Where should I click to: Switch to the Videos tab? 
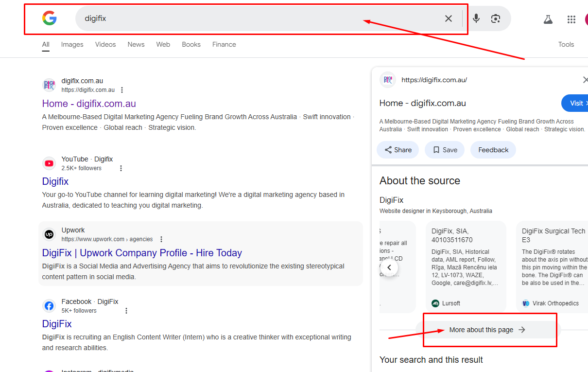click(105, 44)
